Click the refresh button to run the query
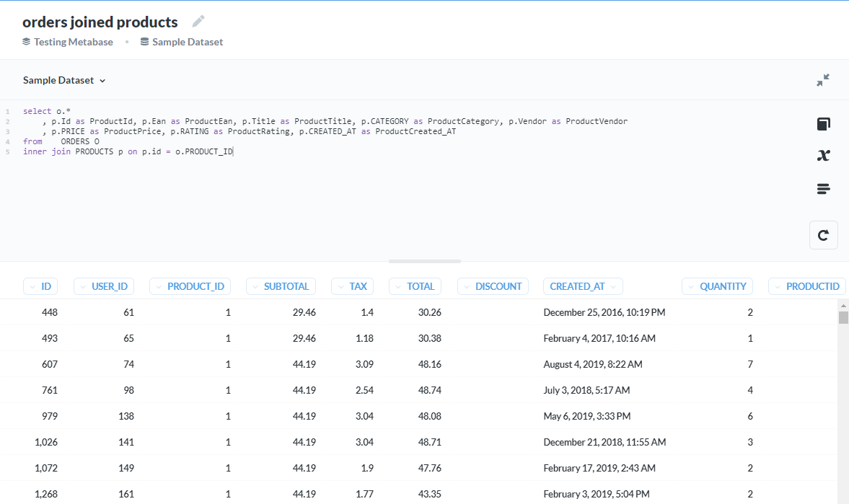 (x=824, y=235)
